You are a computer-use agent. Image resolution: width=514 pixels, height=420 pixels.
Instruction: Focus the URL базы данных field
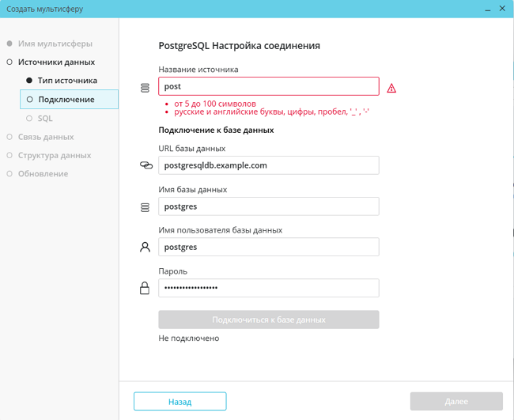[268, 165]
